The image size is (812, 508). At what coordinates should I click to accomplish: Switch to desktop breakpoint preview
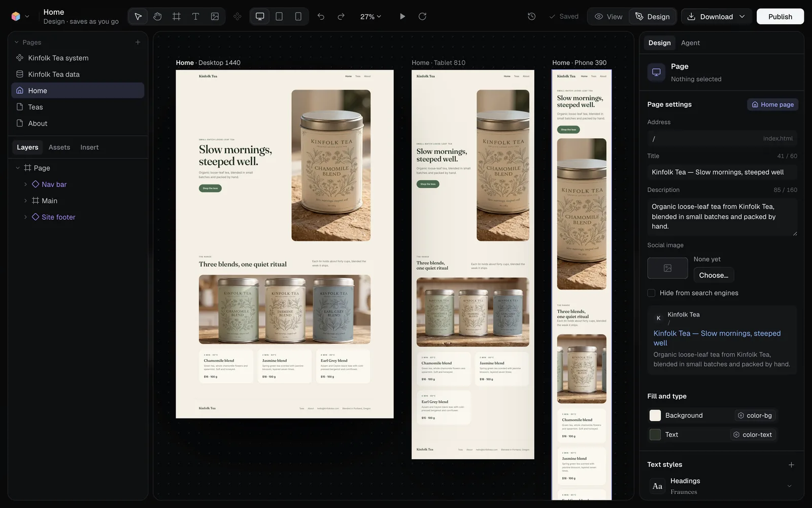(260, 16)
